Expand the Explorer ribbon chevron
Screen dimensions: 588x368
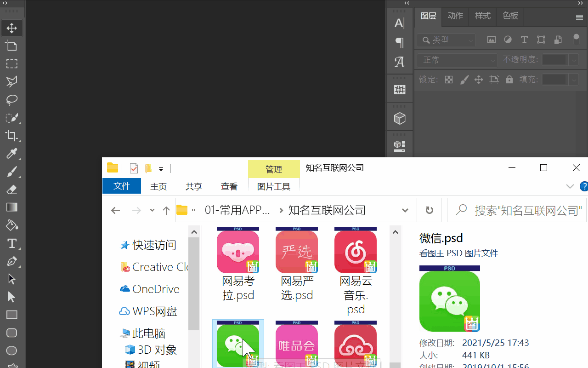click(x=570, y=186)
